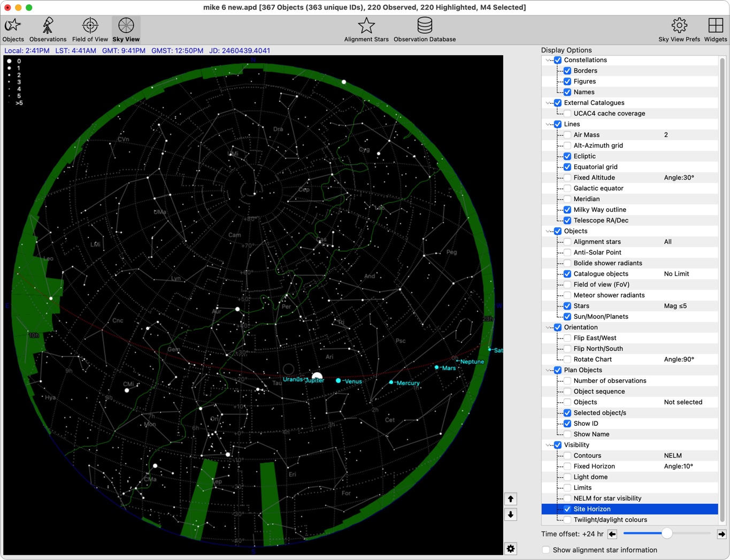730x560 pixels.
Task: Click the Mercury marker on chart
Action: 391,382
